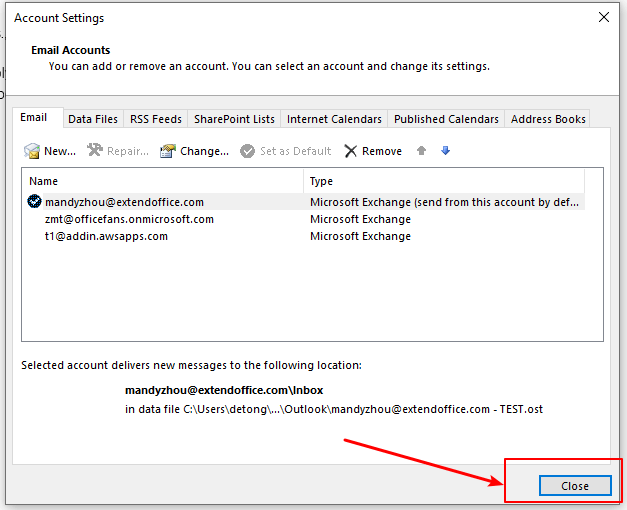This screenshot has height=510, width=627.
Task: Switch to the Data Files tab
Action: [x=93, y=119]
